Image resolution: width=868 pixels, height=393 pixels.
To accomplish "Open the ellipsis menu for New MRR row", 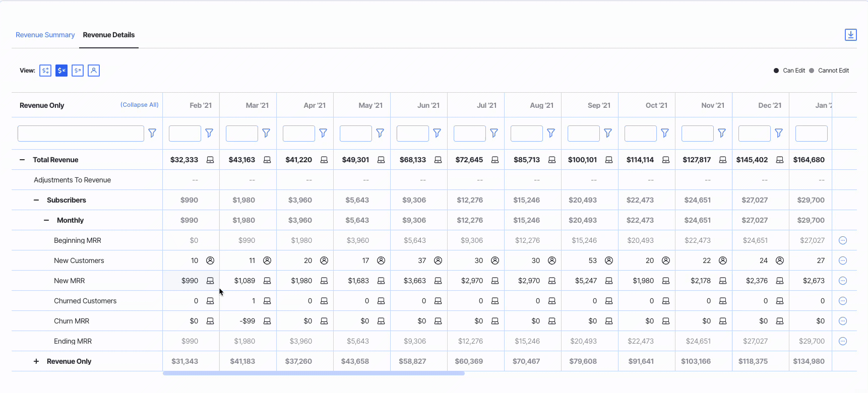I will click(x=842, y=281).
